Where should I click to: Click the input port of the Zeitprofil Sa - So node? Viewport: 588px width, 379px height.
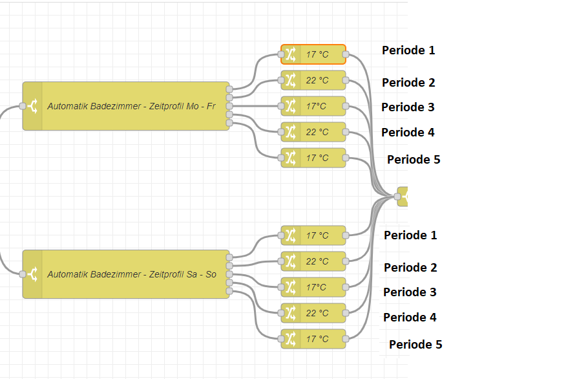(x=23, y=274)
